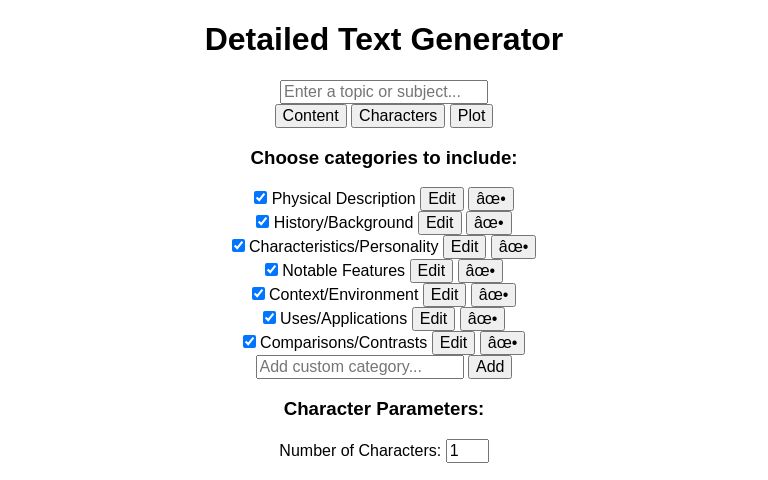
Task: Click the âœ• remove button beside Physical Description
Action: (x=491, y=199)
